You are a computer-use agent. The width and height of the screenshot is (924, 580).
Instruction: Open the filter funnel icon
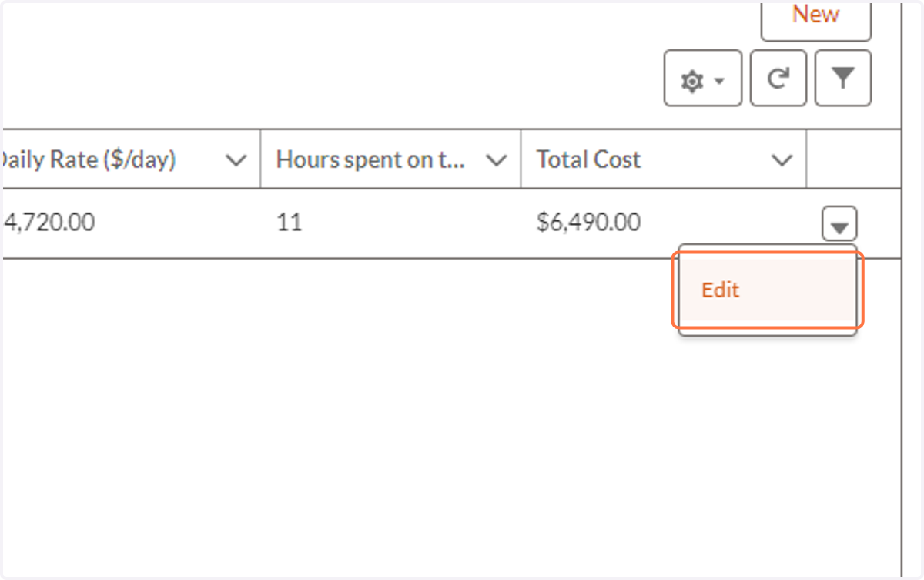point(843,79)
